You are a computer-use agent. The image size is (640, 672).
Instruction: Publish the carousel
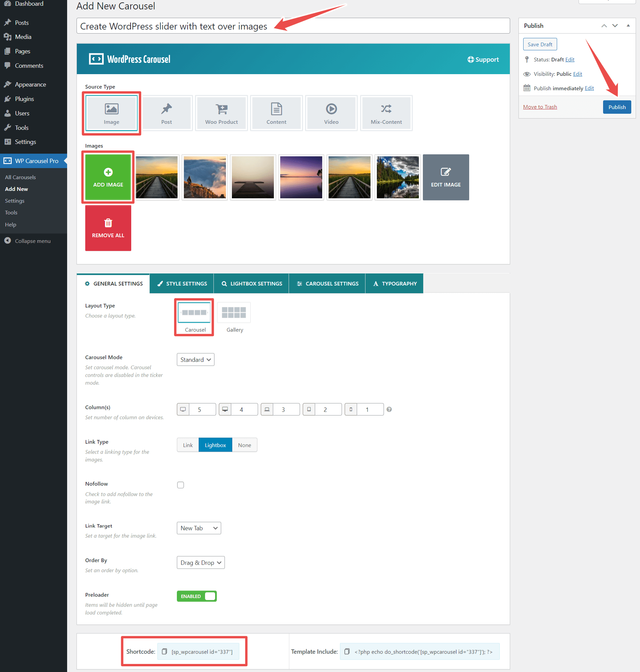coord(617,107)
